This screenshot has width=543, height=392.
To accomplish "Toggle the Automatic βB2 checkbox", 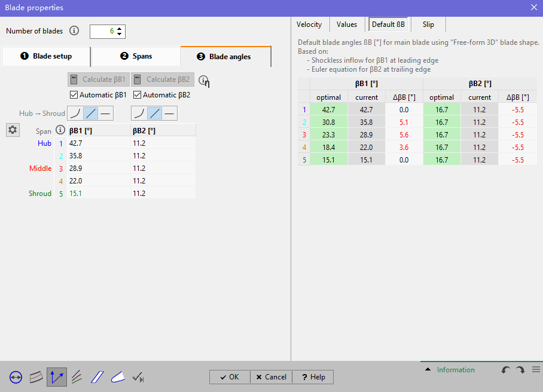I will pos(138,95).
